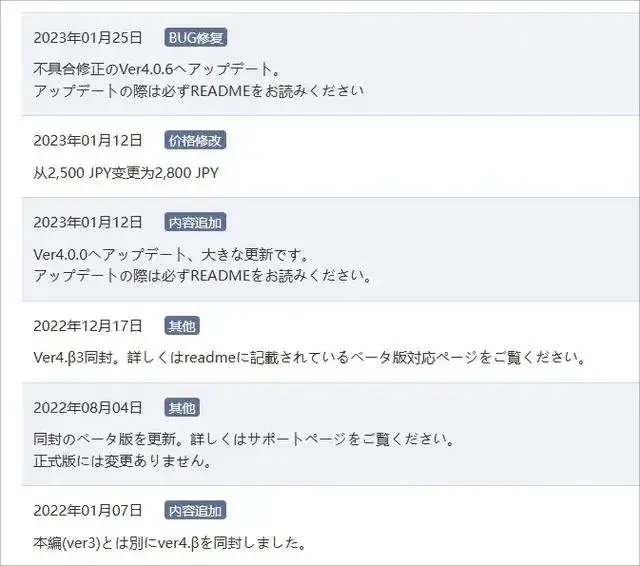Click the date 2022年08月04日

tap(88, 408)
